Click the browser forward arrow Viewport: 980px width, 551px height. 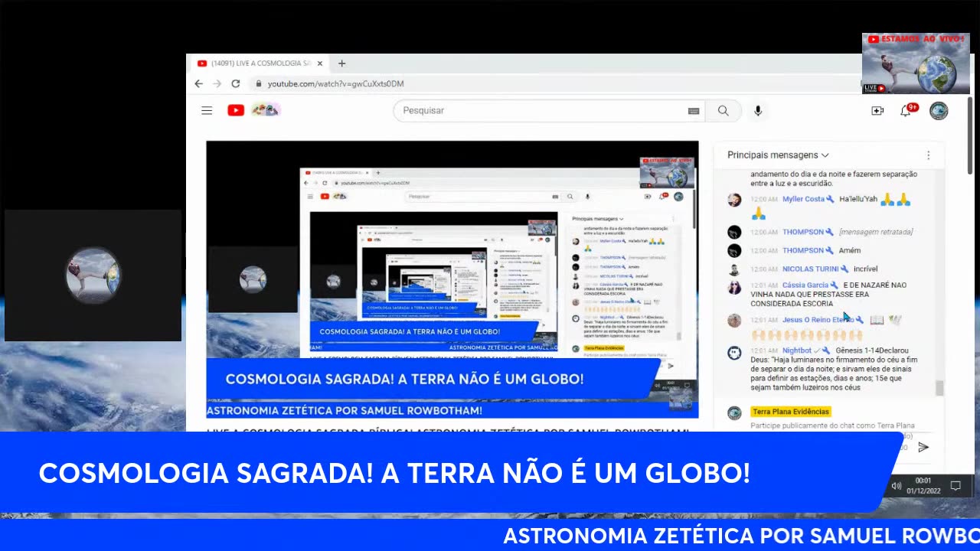tap(217, 83)
